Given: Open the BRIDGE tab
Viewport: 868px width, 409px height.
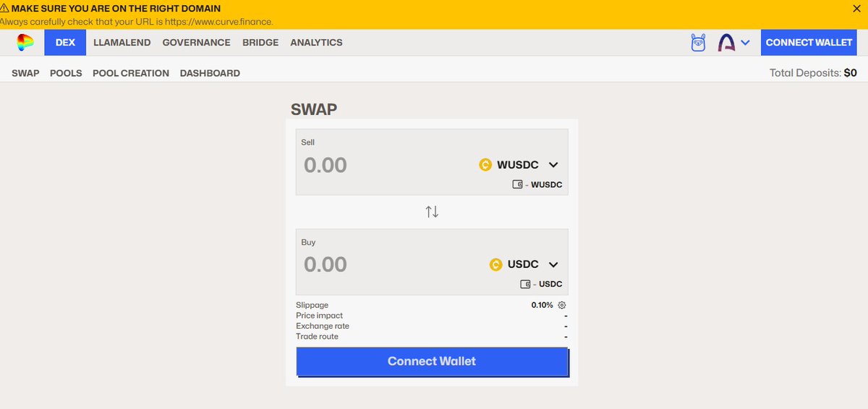Looking at the screenshot, I should [260, 43].
